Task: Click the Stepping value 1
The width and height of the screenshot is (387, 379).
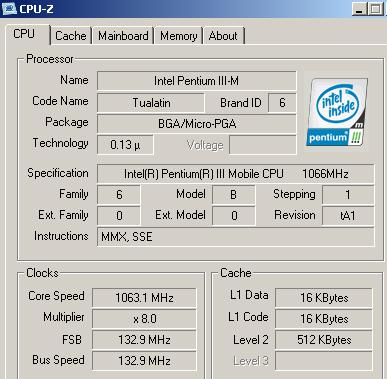Action: [x=348, y=194]
